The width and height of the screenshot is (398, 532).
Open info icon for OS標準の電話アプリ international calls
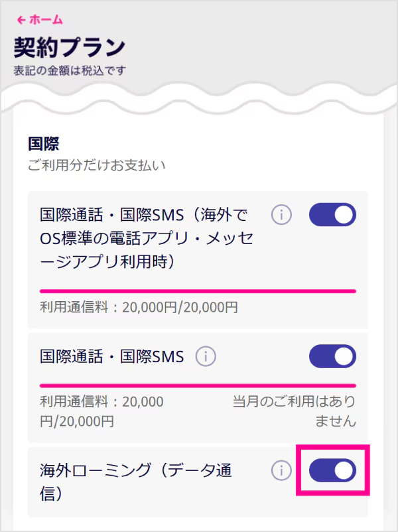click(282, 215)
